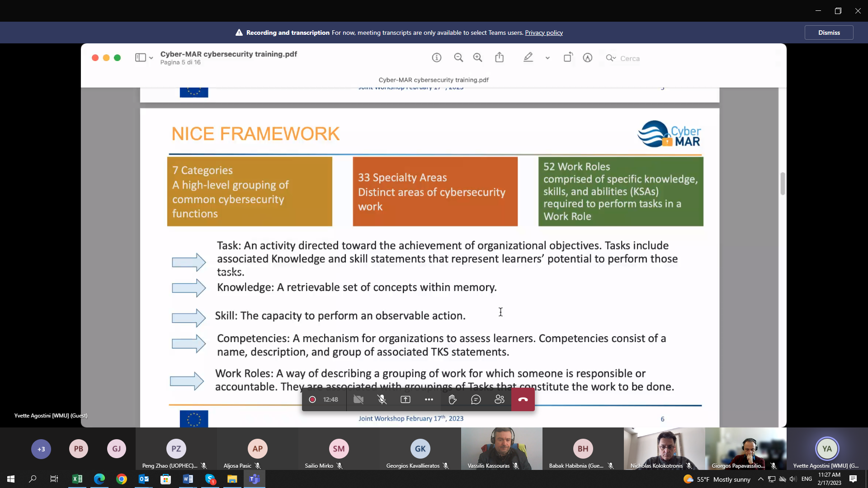Image resolution: width=868 pixels, height=488 pixels.
Task: Expand the sidebar view options chevron
Action: click(151, 58)
